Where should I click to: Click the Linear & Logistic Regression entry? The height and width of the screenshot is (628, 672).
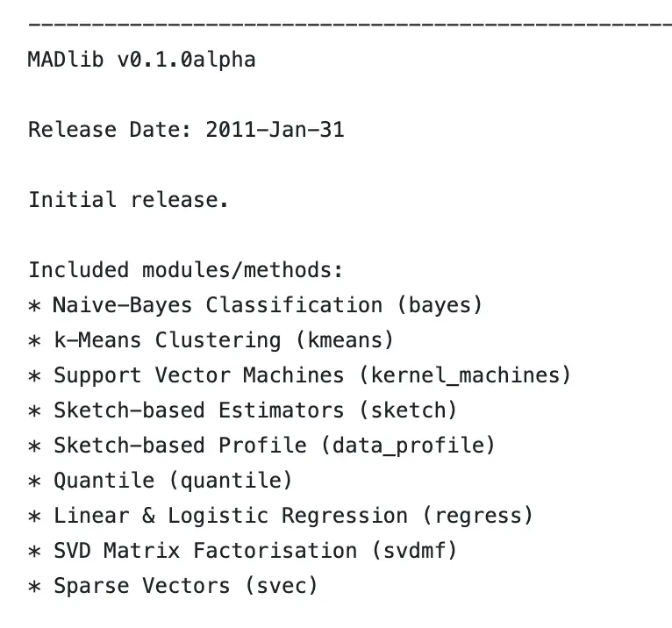[231, 516]
